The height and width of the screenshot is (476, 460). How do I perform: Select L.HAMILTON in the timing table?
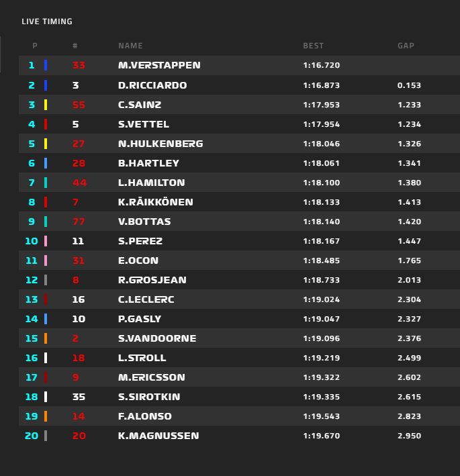tap(152, 183)
